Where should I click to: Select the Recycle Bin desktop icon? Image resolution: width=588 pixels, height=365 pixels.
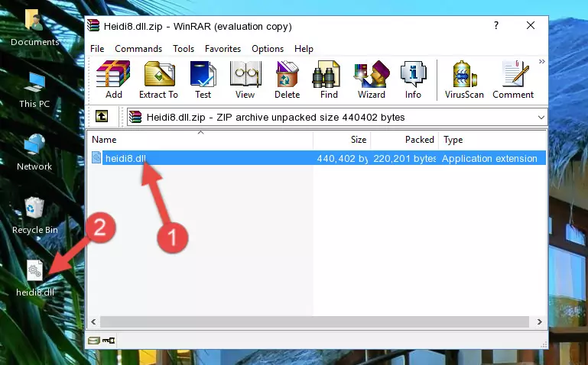tap(35, 216)
